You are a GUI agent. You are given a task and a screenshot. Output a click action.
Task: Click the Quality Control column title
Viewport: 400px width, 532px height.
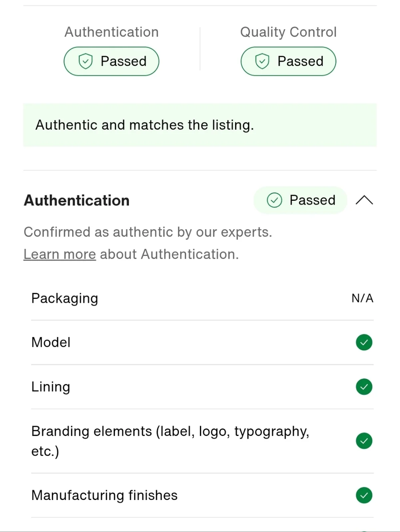288,32
